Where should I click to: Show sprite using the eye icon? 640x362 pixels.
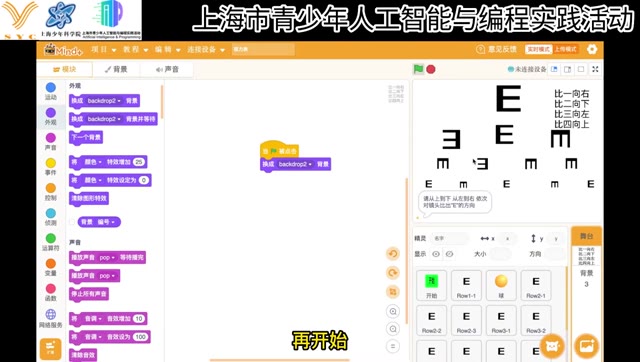pyautogui.click(x=436, y=254)
